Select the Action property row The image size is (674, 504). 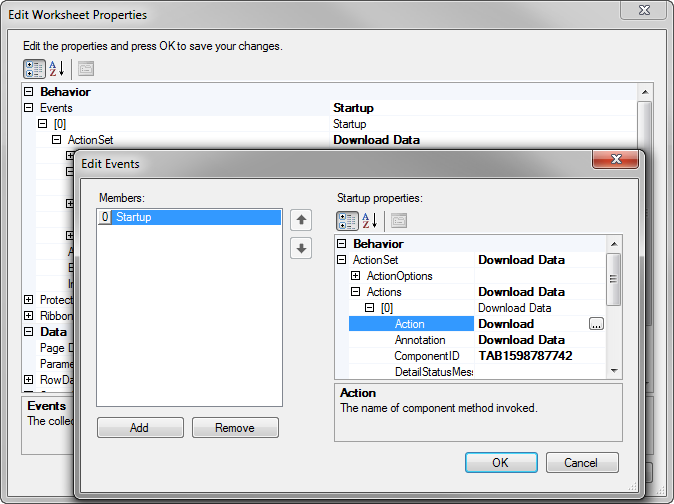tap(477, 324)
